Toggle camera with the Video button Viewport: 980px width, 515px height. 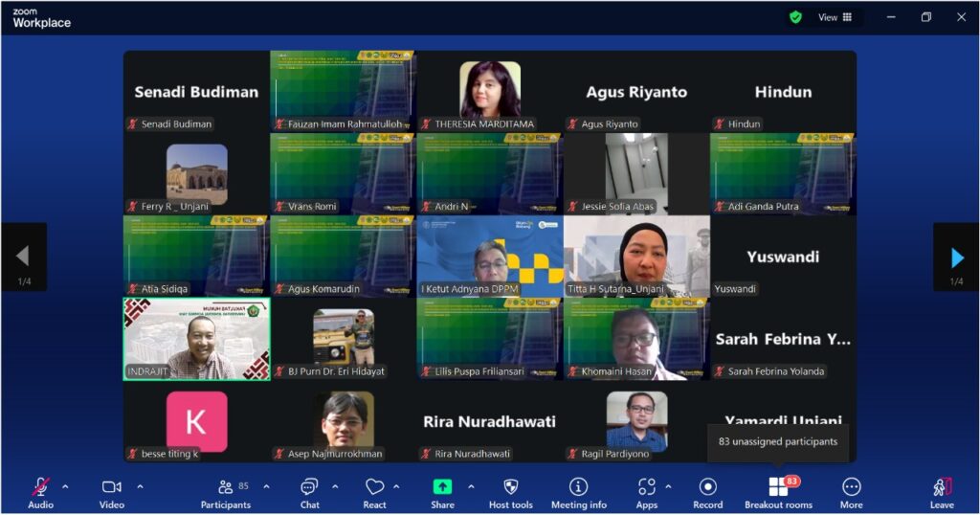pyautogui.click(x=112, y=492)
